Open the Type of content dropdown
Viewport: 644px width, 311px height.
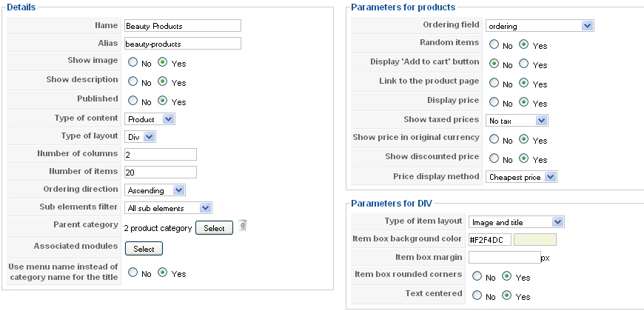pos(150,119)
